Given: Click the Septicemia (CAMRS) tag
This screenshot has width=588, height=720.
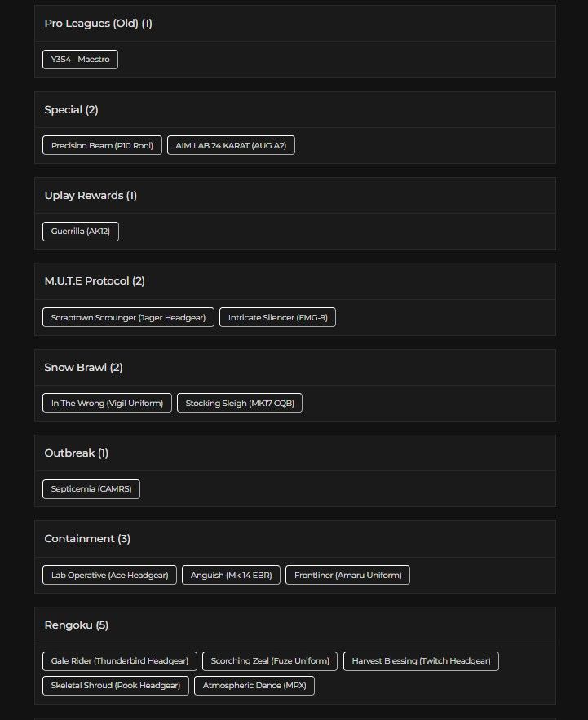Looking at the screenshot, I should point(91,488).
